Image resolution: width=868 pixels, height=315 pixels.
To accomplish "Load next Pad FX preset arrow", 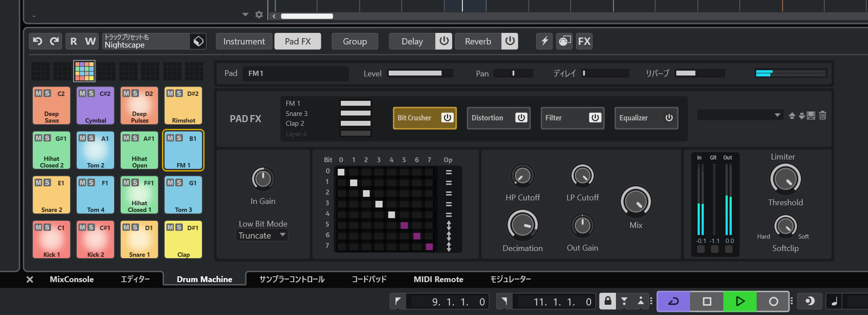I will [801, 116].
